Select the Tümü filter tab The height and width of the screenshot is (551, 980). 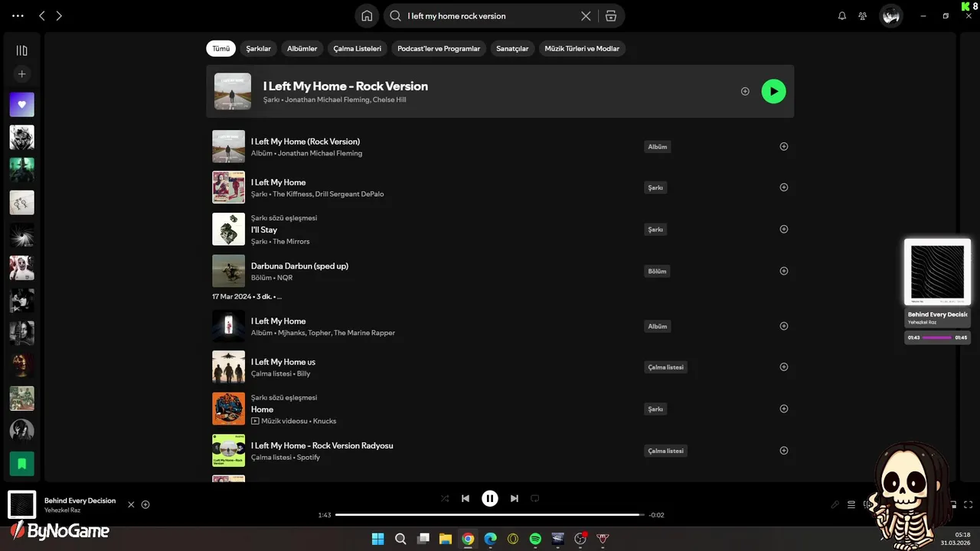(220, 48)
